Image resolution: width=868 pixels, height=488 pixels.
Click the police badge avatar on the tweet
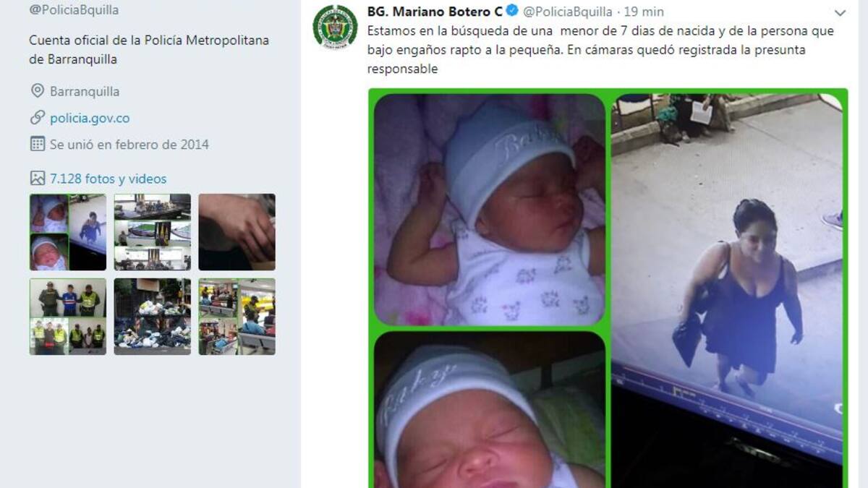[335, 27]
